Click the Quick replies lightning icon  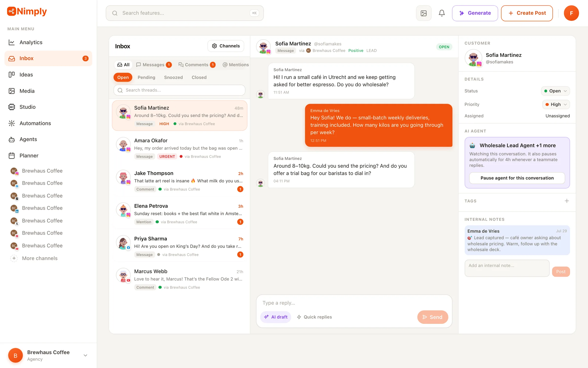(299, 317)
